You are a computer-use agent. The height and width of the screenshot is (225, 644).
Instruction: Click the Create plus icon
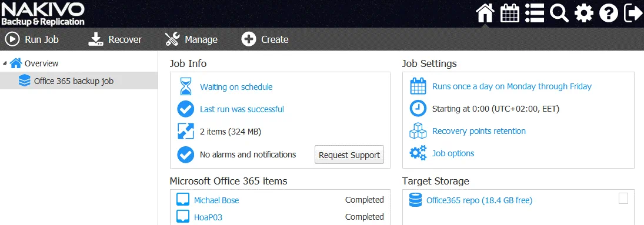[248, 39]
